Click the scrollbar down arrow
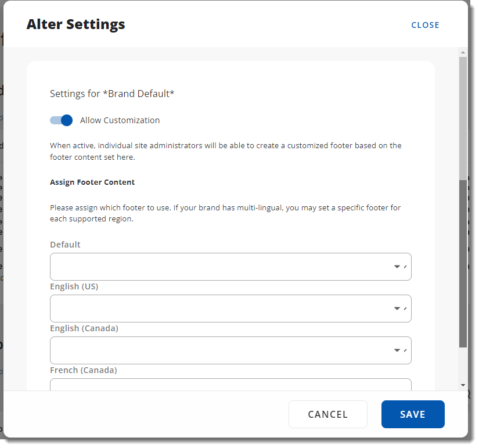Screen dimensions: 479x448 coord(463,385)
